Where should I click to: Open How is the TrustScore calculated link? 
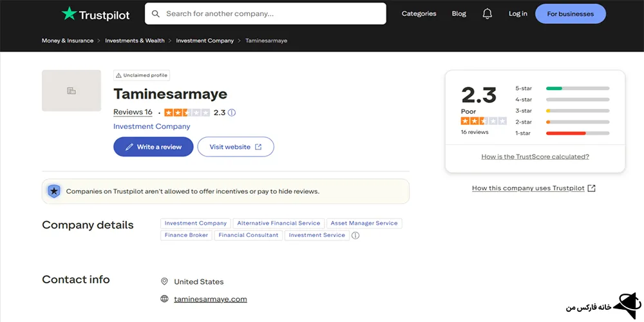click(x=535, y=156)
